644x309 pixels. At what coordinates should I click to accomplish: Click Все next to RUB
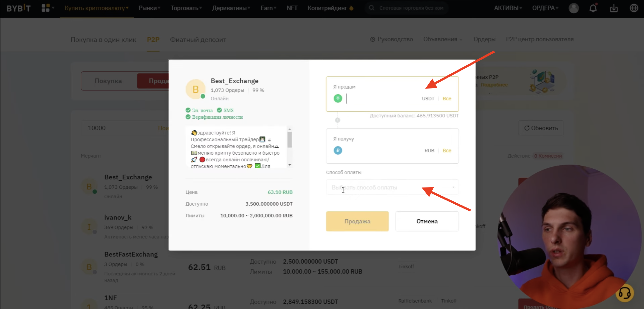point(447,151)
